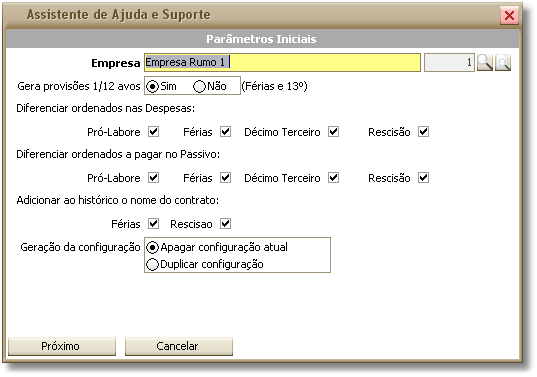Uncheck Pró-Labore under Passivo
The height and width of the screenshot is (377, 537).
tap(153, 178)
